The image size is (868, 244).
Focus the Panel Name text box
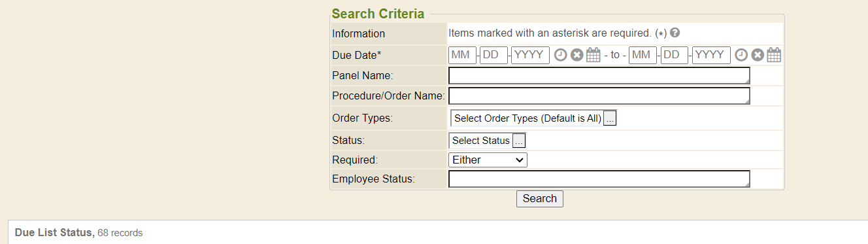click(599, 76)
